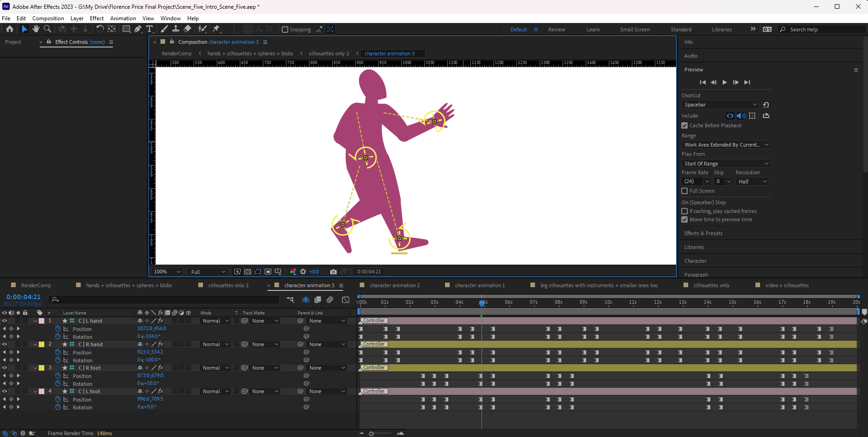Enable the Snapping checkbox
This screenshot has height=437, width=868.
click(x=285, y=30)
